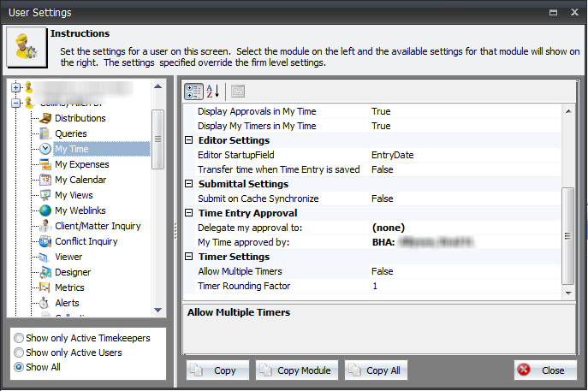588x391 pixels.
Task: Click the Copy All button
Action: pyautogui.click(x=377, y=370)
